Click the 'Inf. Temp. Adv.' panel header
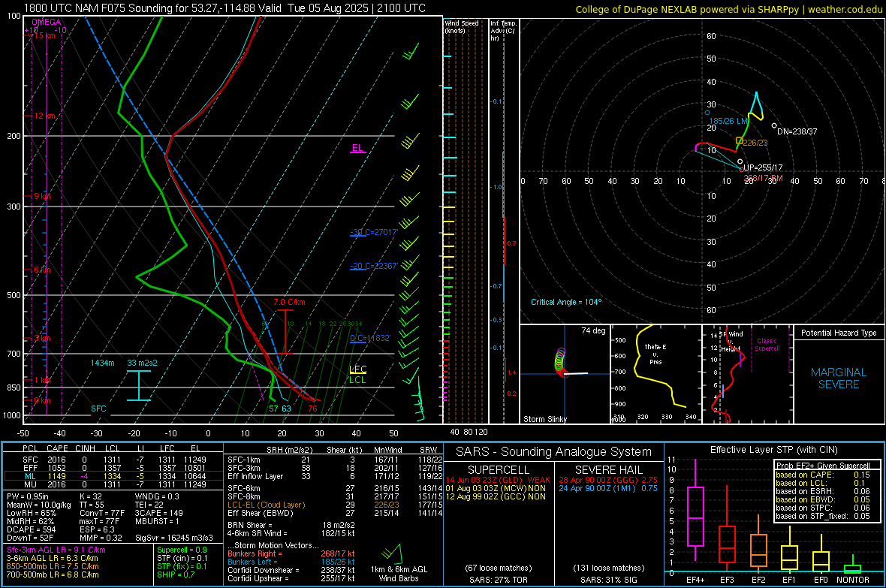 (x=503, y=31)
